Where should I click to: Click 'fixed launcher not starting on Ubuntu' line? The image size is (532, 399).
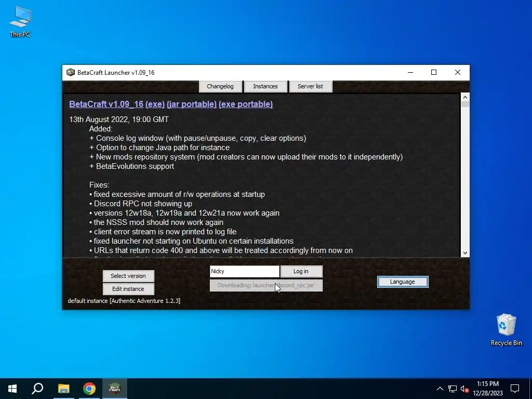191,241
